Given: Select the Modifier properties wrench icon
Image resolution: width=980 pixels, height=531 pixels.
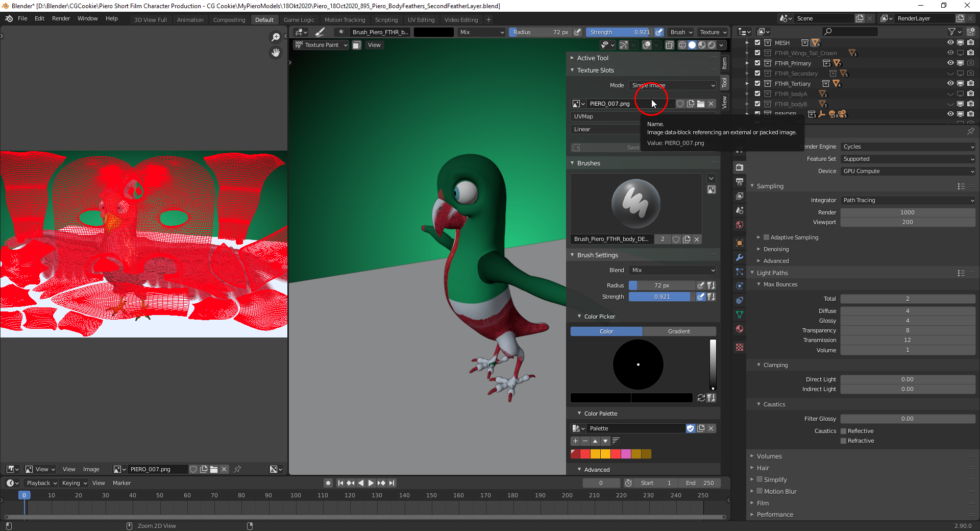Looking at the screenshot, I should pos(739,258).
